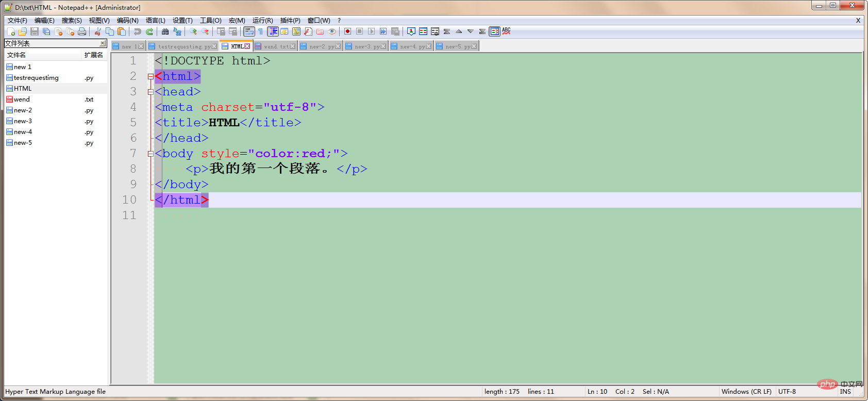Close current document using toolbar icon
The width and height of the screenshot is (868, 401).
click(x=58, y=31)
